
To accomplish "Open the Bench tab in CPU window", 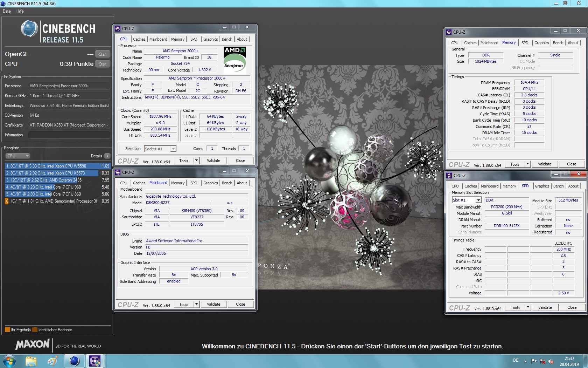I will coord(227,39).
